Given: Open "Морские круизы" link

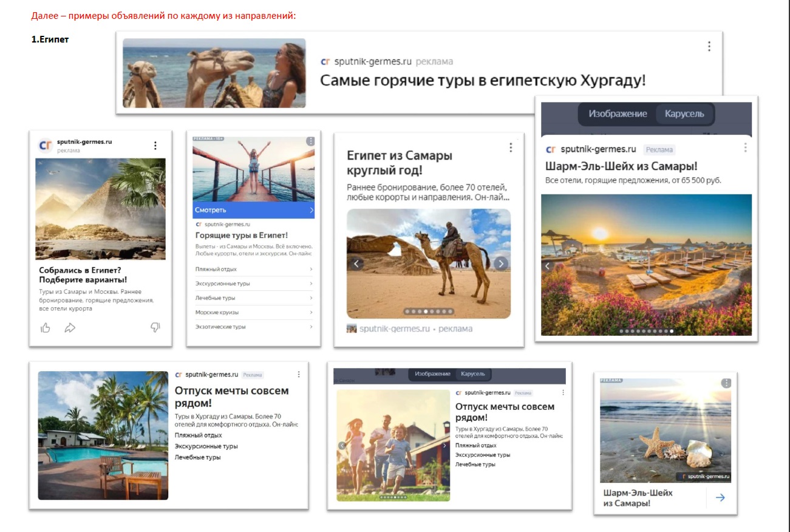Looking at the screenshot, I should click(x=217, y=312).
